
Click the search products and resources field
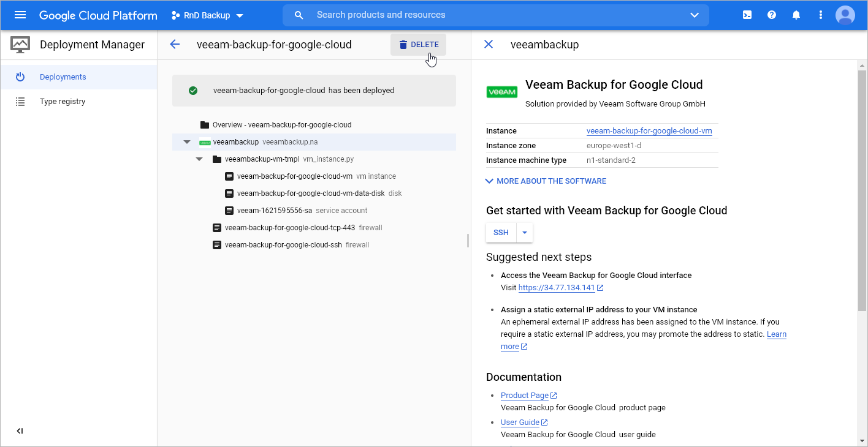490,15
